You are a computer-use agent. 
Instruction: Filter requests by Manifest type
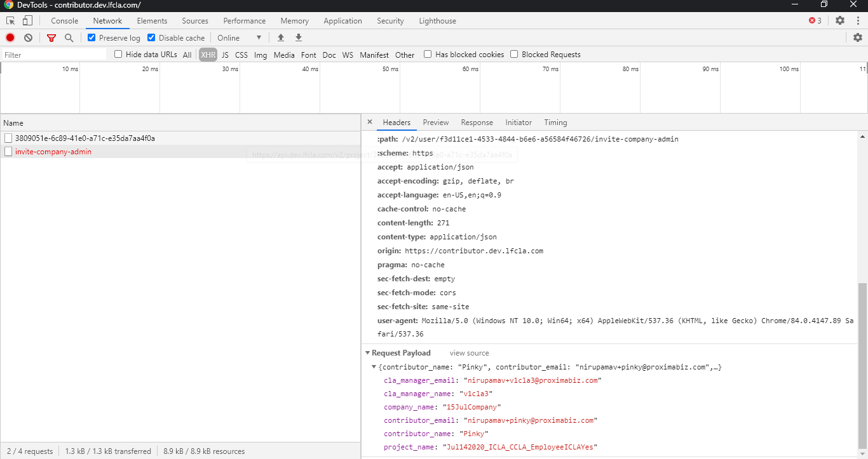pyautogui.click(x=374, y=55)
